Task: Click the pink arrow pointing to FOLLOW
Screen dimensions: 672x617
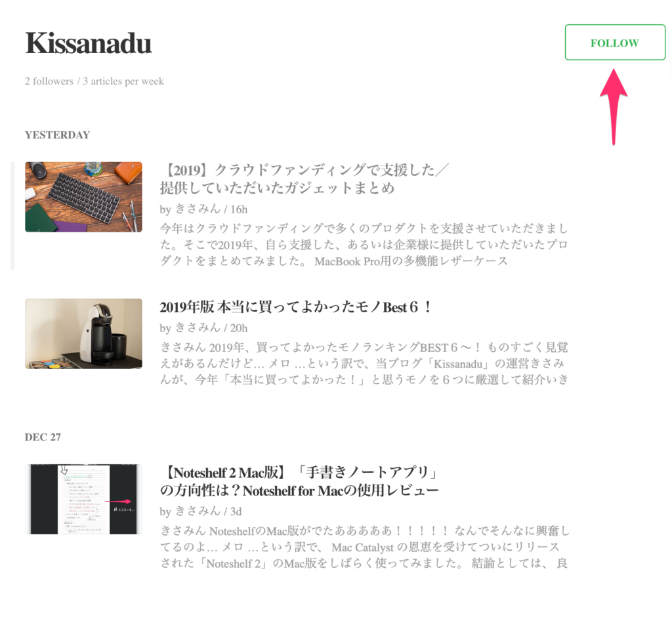Action: coord(614,107)
